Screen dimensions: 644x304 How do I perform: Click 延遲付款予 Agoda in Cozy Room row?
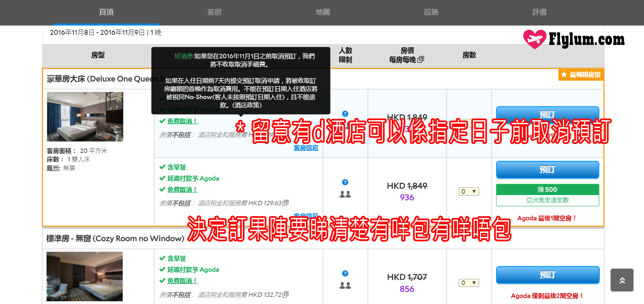[x=193, y=270]
